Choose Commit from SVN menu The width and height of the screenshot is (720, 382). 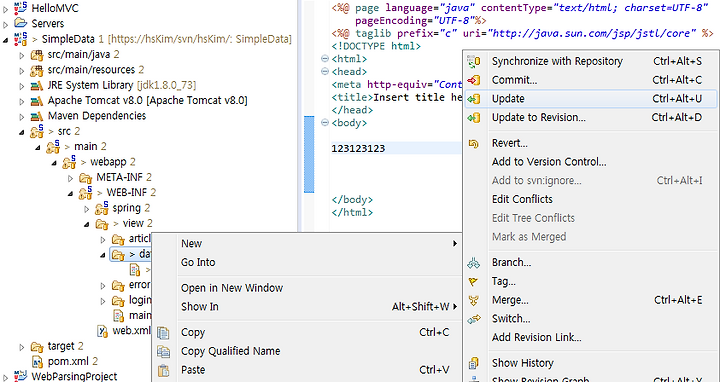(591, 80)
